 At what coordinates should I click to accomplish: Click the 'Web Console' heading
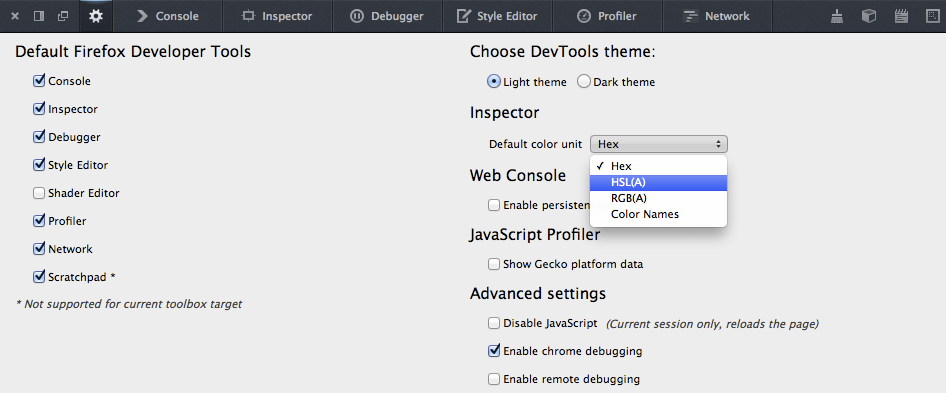tap(518, 176)
